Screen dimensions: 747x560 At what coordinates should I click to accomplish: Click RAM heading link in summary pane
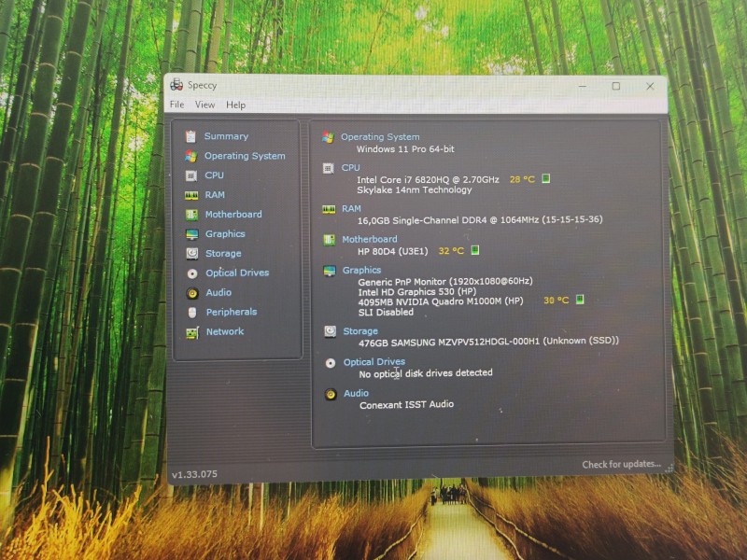point(352,208)
